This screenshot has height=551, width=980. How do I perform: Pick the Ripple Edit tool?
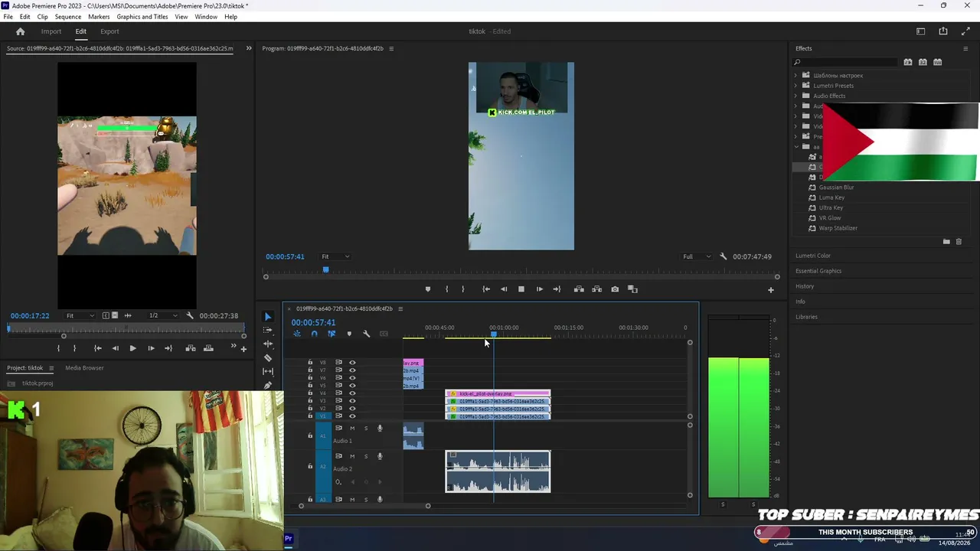click(268, 344)
